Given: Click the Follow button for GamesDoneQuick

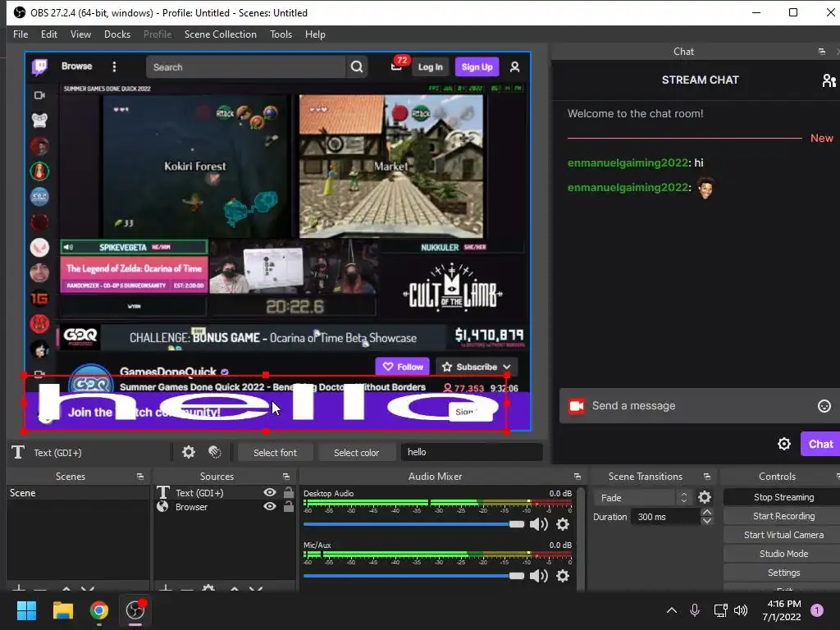Looking at the screenshot, I should (x=402, y=367).
